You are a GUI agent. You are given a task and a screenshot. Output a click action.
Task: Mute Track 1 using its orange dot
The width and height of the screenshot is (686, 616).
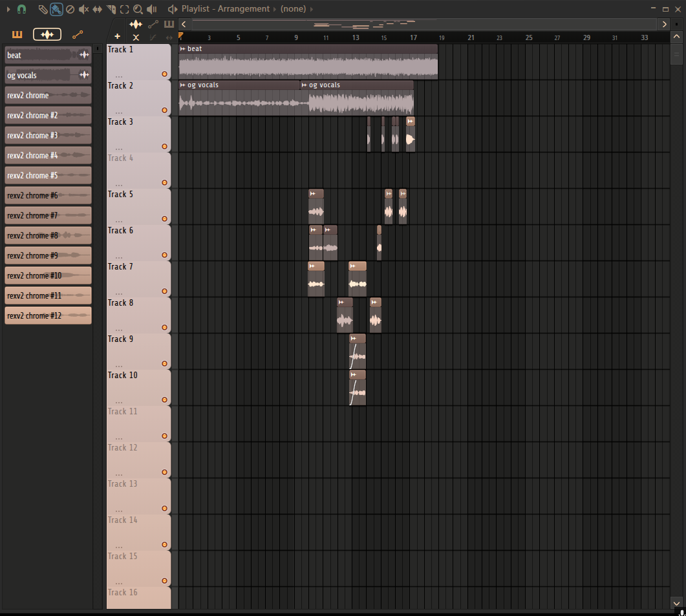pos(164,74)
